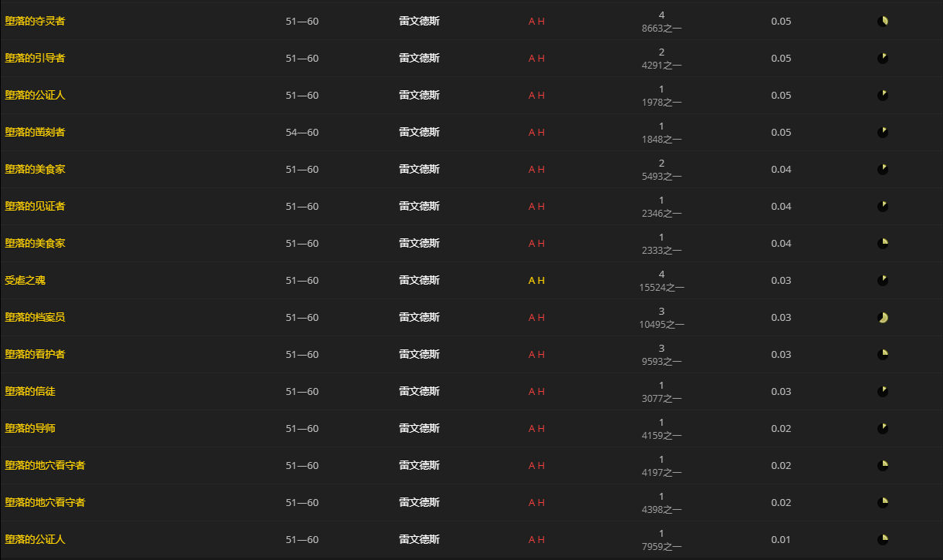Click the 0.03 drop rate for 堕落的看护者
Image resolution: width=943 pixels, height=560 pixels.
[781, 354]
